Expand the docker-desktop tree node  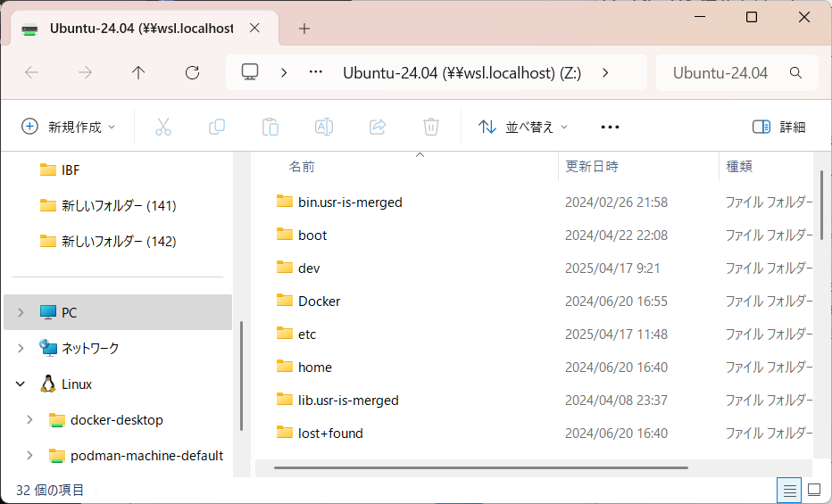point(29,419)
